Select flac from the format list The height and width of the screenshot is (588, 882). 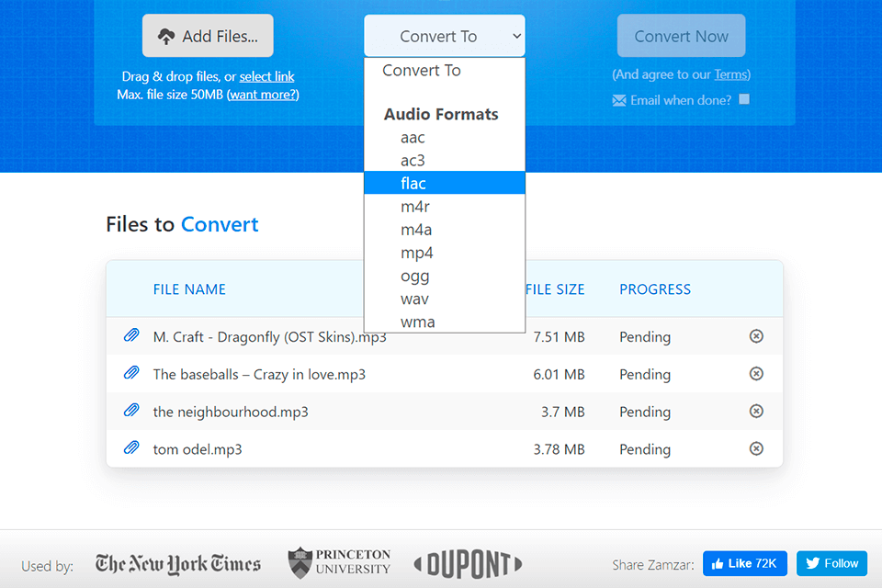pyautogui.click(x=413, y=183)
